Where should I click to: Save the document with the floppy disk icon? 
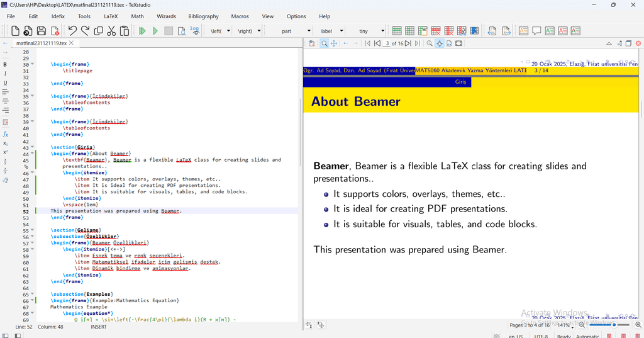click(x=42, y=31)
